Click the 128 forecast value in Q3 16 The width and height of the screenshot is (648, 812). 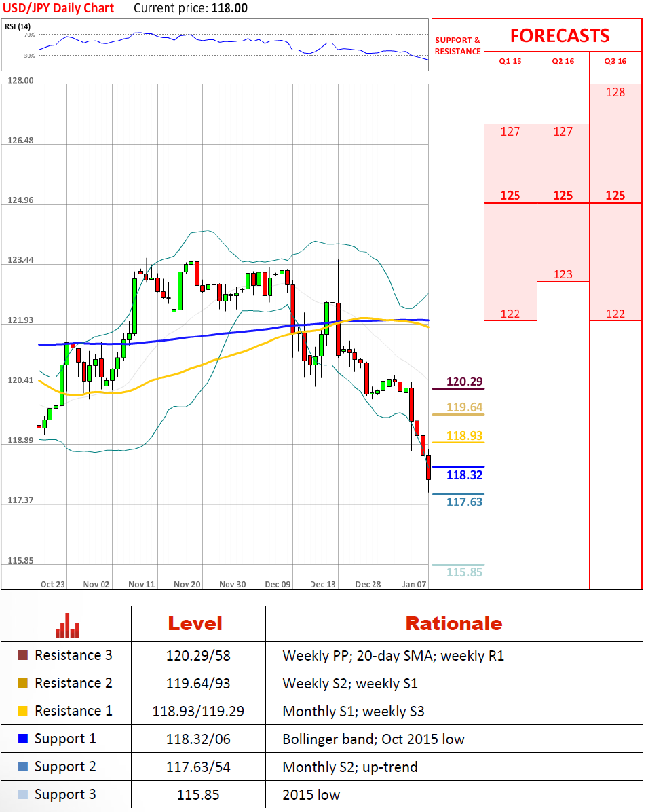point(615,92)
